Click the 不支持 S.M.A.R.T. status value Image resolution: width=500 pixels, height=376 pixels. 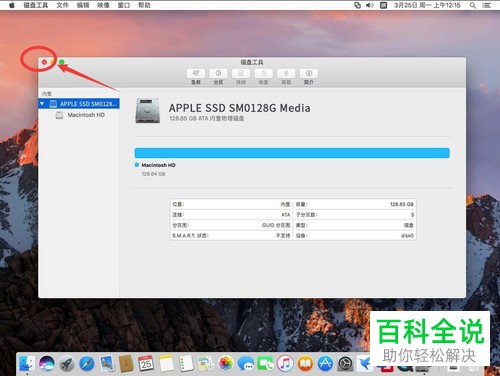pos(283,236)
